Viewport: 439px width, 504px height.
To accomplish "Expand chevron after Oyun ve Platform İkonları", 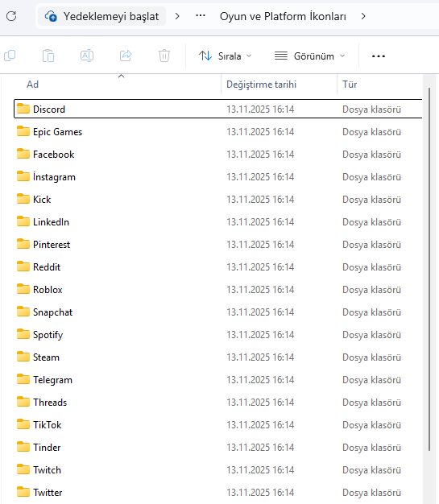I will pyautogui.click(x=363, y=16).
